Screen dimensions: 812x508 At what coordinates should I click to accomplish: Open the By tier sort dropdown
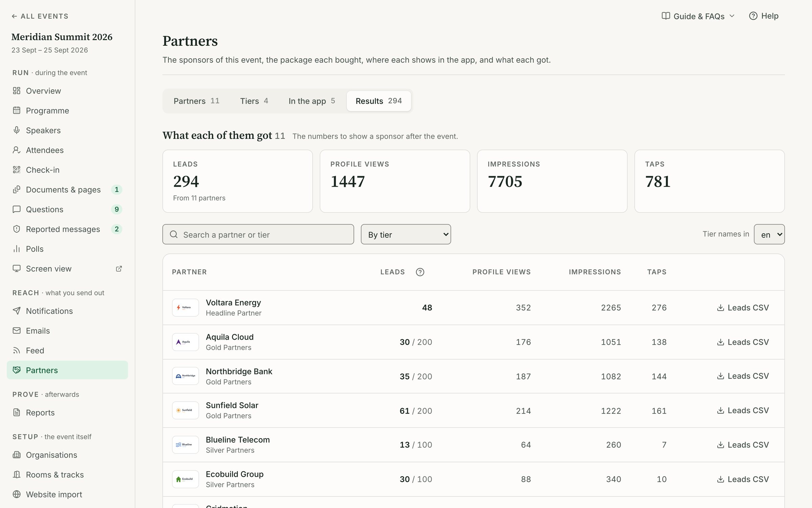tap(406, 234)
